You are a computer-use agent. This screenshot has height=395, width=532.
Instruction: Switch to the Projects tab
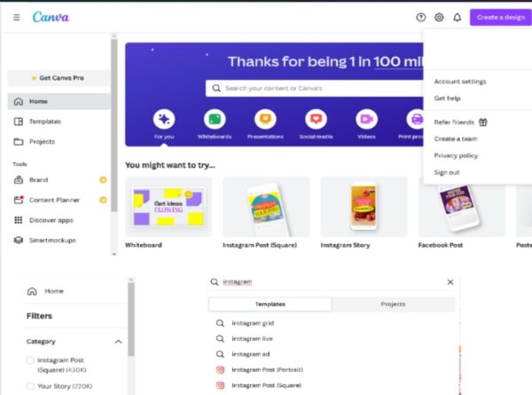(x=393, y=304)
